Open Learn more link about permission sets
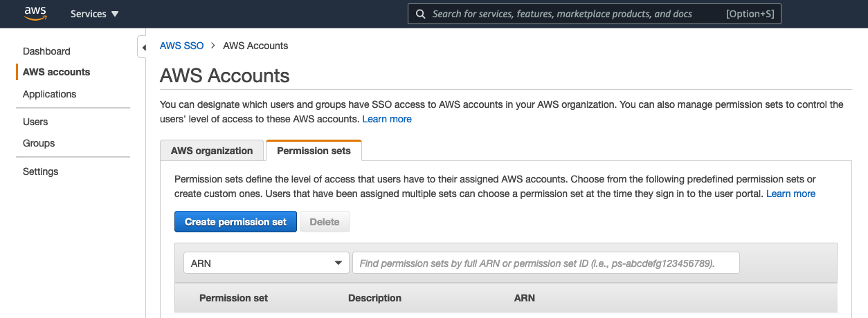This screenshot has height=318, width=868. click(790, 194)
